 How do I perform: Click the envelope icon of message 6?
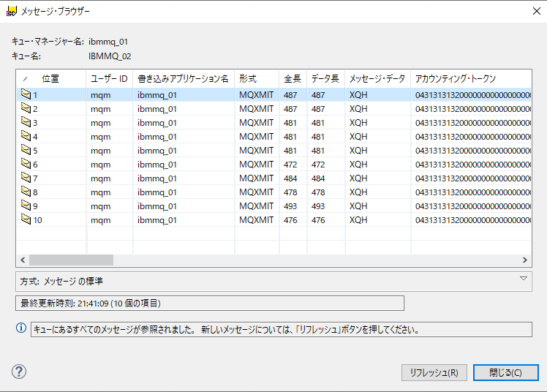click(x=26, y=164)
